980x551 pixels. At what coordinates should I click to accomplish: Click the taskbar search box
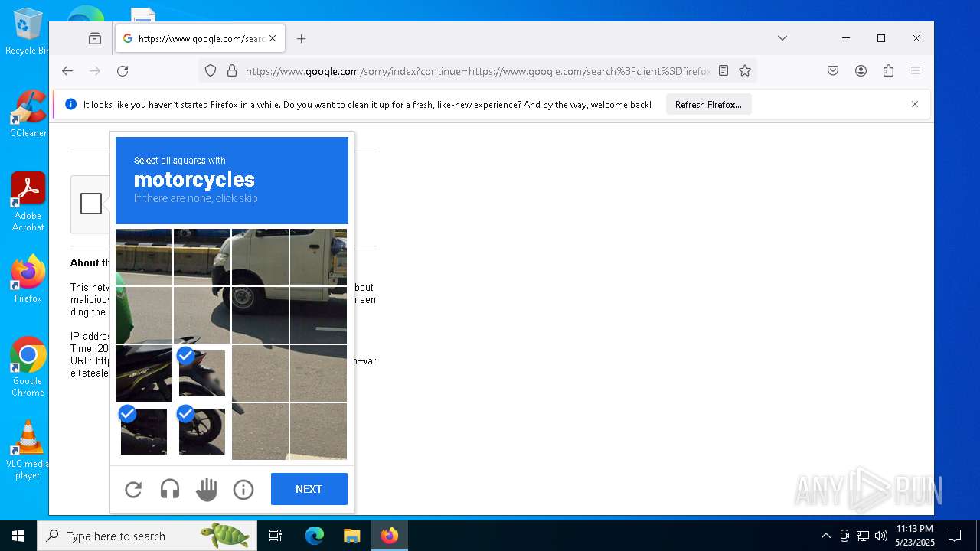coord(147,536)
